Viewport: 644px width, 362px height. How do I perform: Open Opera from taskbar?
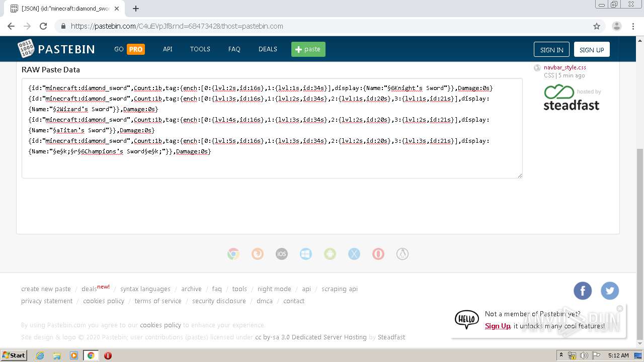click(x=108, y=355)
